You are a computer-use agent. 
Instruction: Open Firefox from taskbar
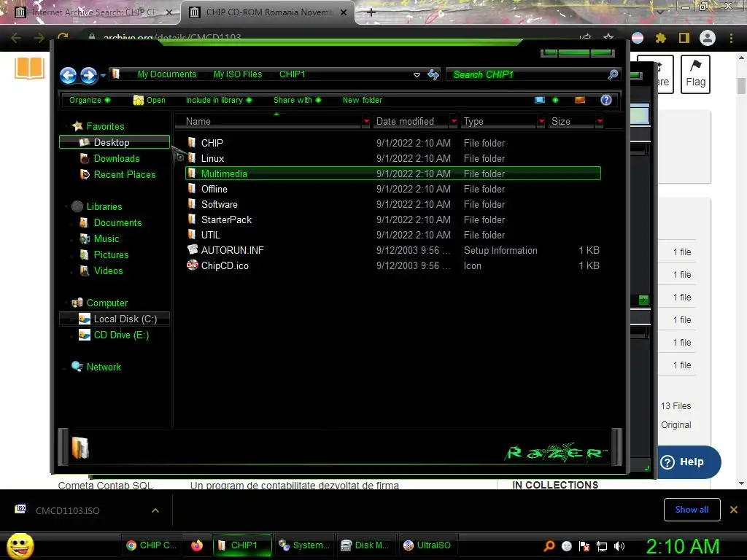[197, 545]
